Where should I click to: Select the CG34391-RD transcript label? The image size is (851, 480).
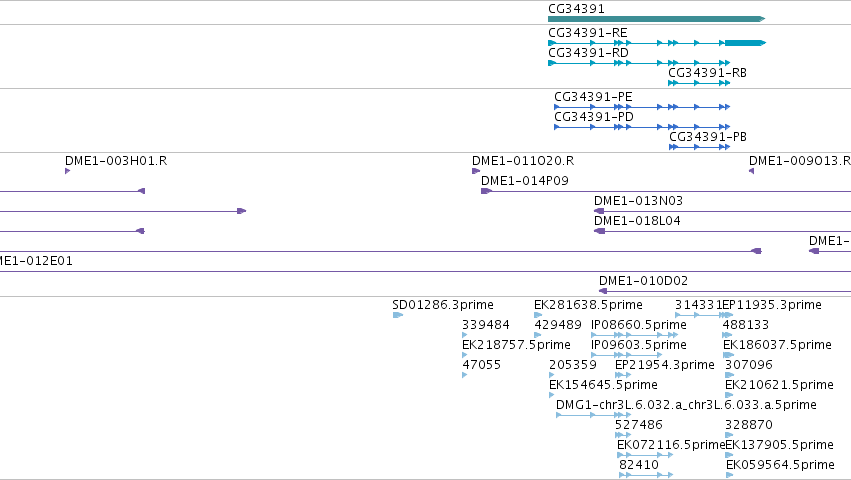tap(588, 53)
